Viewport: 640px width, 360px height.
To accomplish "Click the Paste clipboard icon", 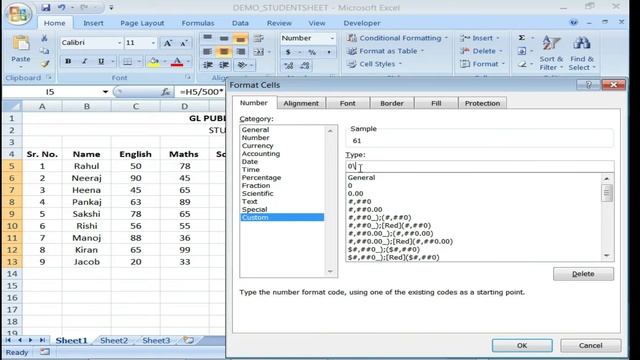I will click(20, 44).
